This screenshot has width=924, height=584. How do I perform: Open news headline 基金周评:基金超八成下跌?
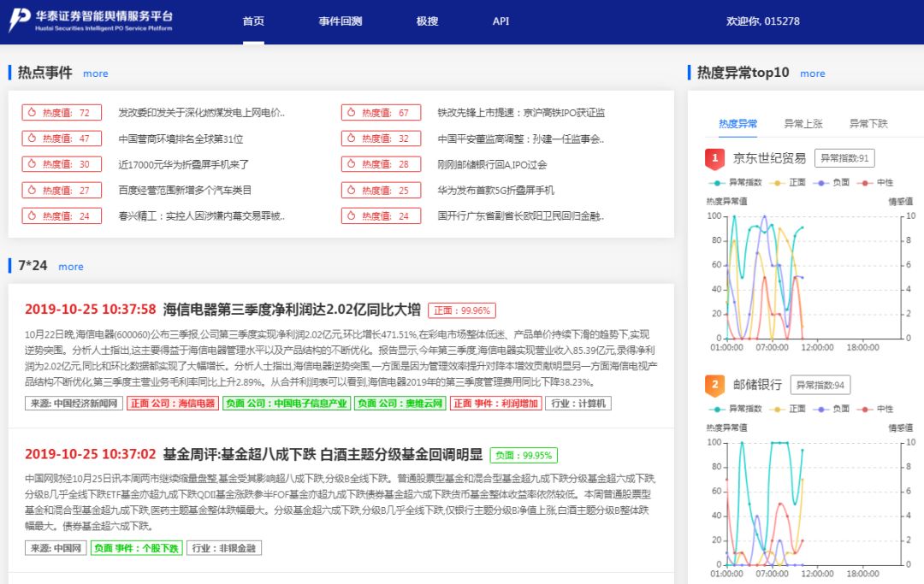click(323, 455)
